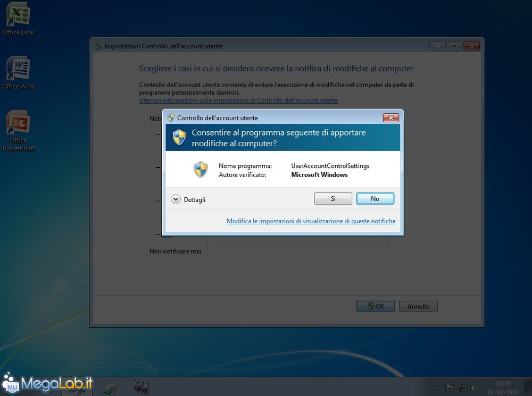This screenshot has height=396, width=532.
Task: Select the Office PowerPoint desktop shortcut
Action: coord(19,131)
